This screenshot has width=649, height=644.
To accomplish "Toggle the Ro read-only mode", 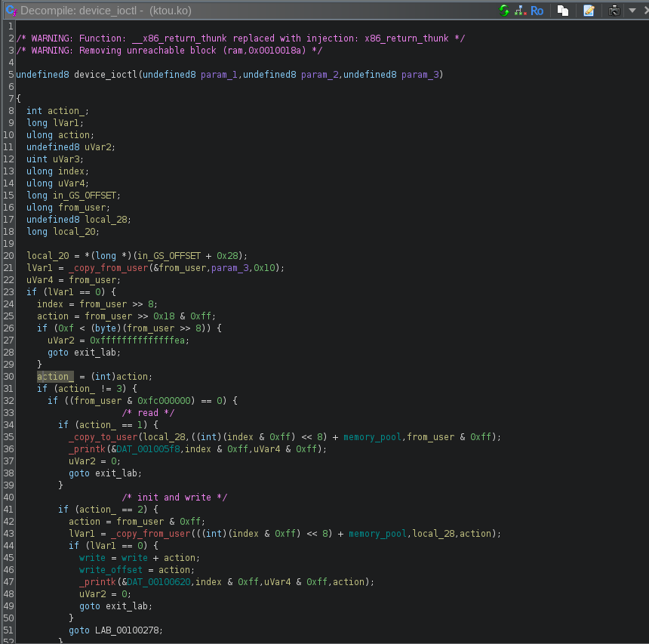I will pyautogui.click(x=537, y=11).
